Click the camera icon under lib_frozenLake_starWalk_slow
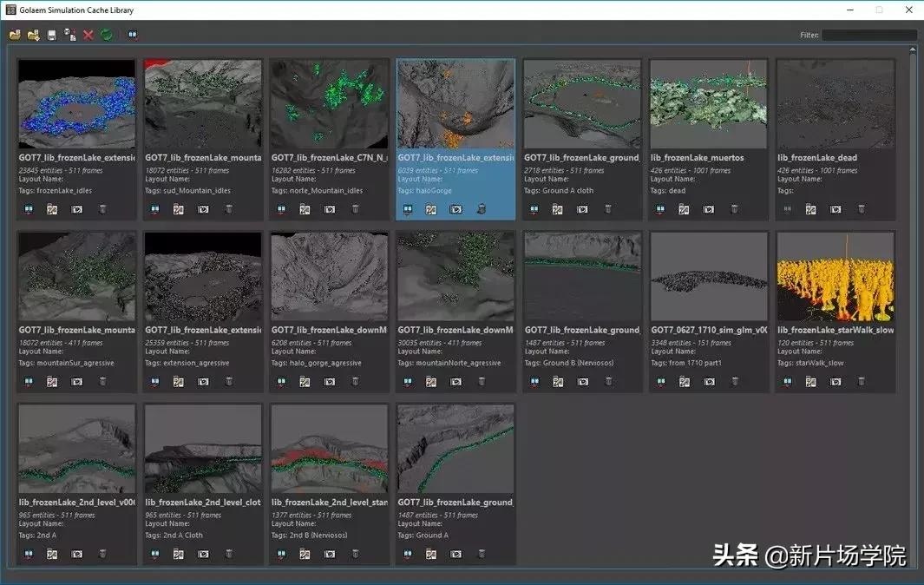Viewport: 924px width, 585px height. pyautogui.click(x=835, y=381)
